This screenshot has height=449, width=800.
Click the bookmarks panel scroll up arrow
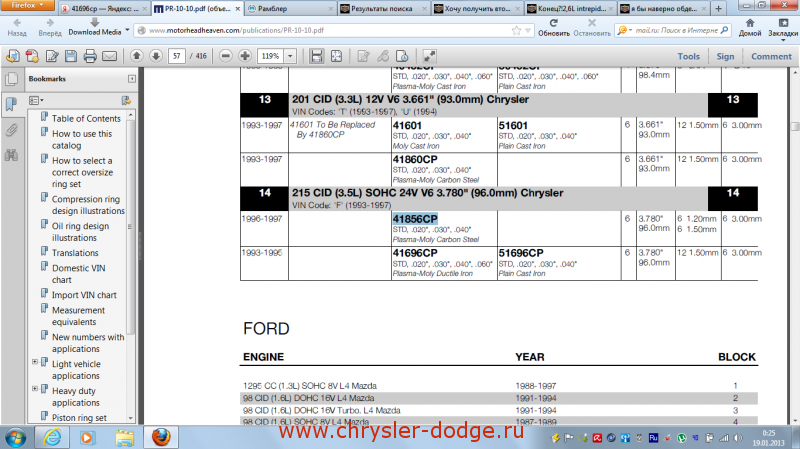[x=131, y=115]
